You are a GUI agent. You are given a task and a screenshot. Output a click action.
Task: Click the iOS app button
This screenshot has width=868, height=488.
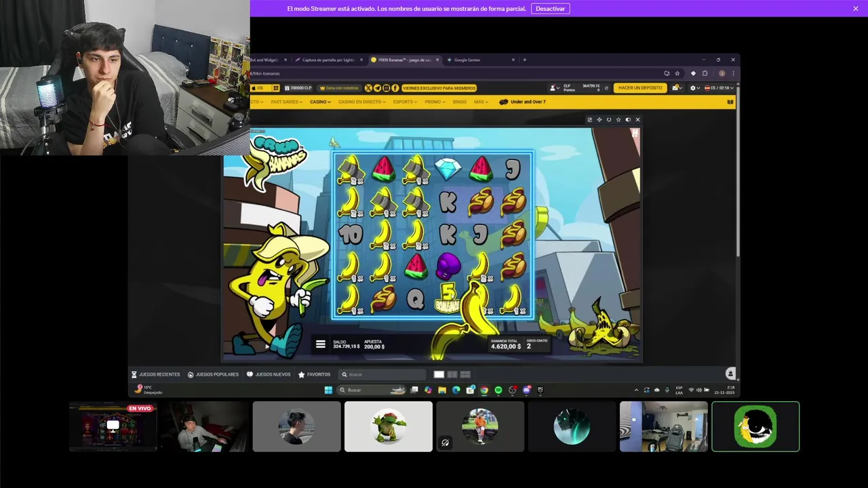click(x=261, y=88)
